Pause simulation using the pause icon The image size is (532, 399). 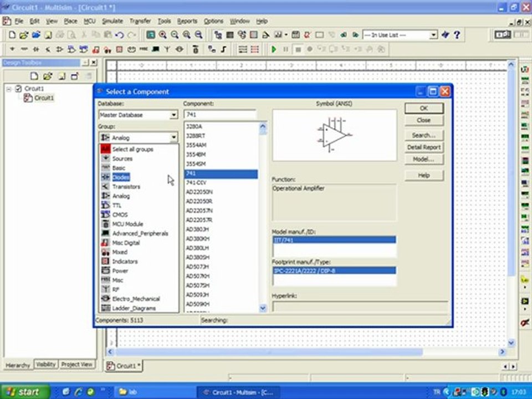pos(286,49)
